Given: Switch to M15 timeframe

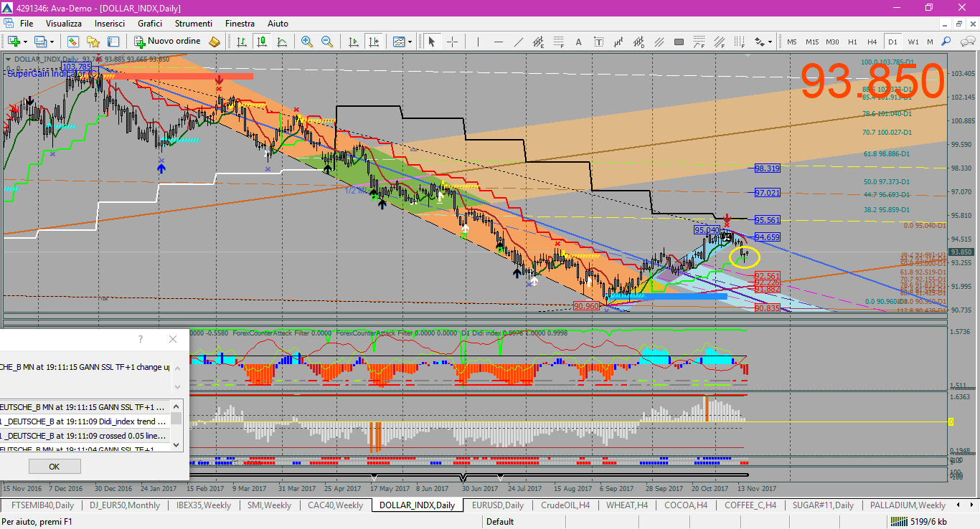Looking at the screenshot, I should click(812, 42).
